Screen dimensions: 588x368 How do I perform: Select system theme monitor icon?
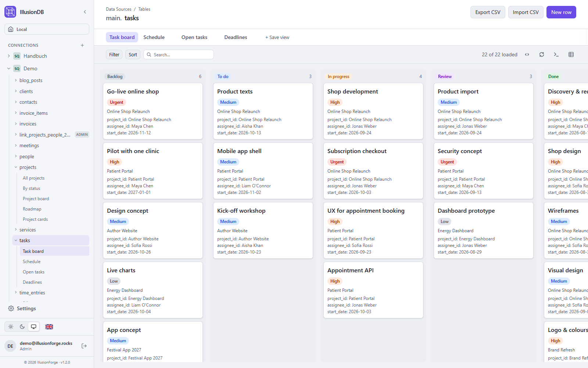tap(33, 326)
